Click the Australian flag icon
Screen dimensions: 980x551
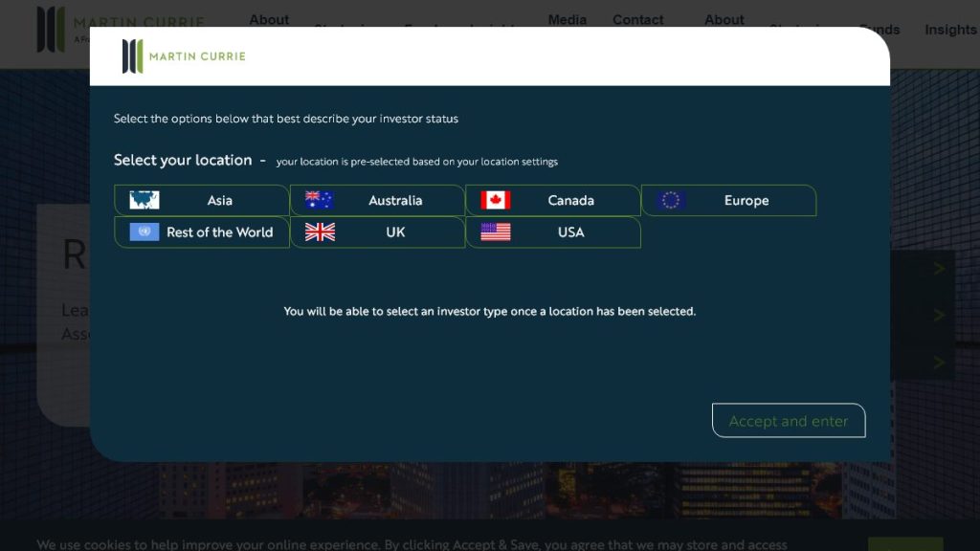pos(320,200)
